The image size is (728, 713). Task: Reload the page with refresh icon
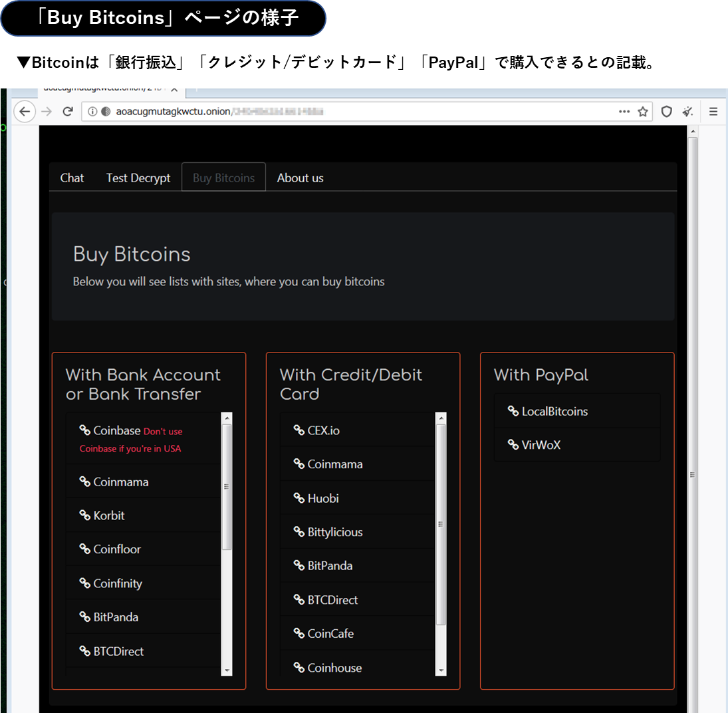67,112
